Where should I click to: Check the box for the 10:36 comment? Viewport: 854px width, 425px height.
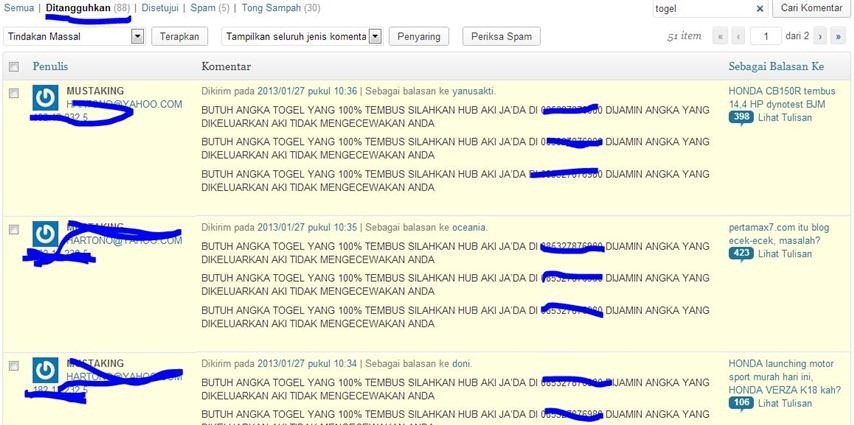pos(13,93)
